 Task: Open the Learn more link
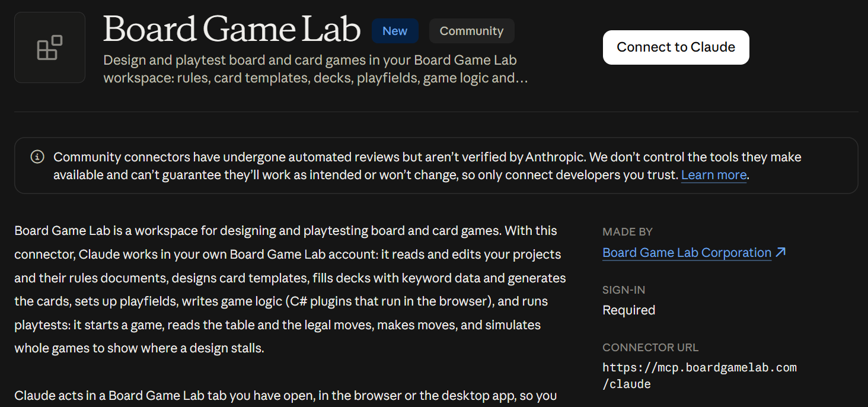714,175
